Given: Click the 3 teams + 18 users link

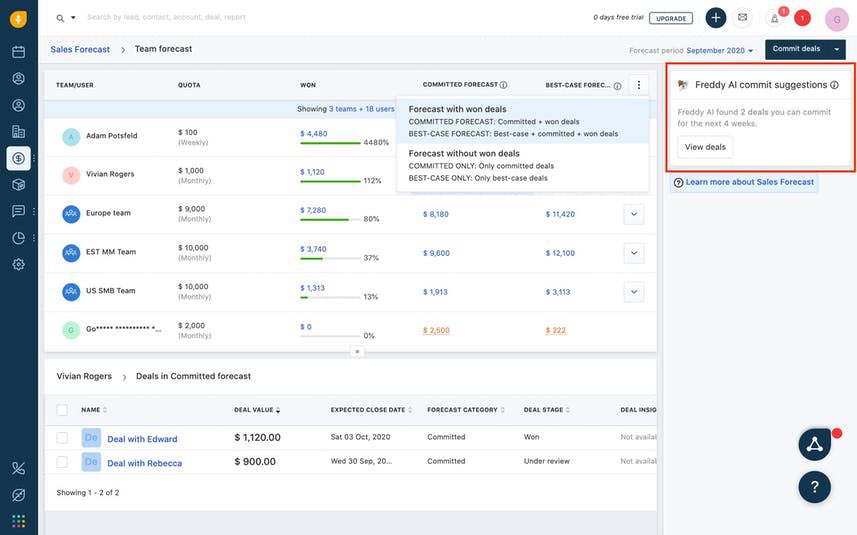Looking at the screenshot, I should point(361,109).
